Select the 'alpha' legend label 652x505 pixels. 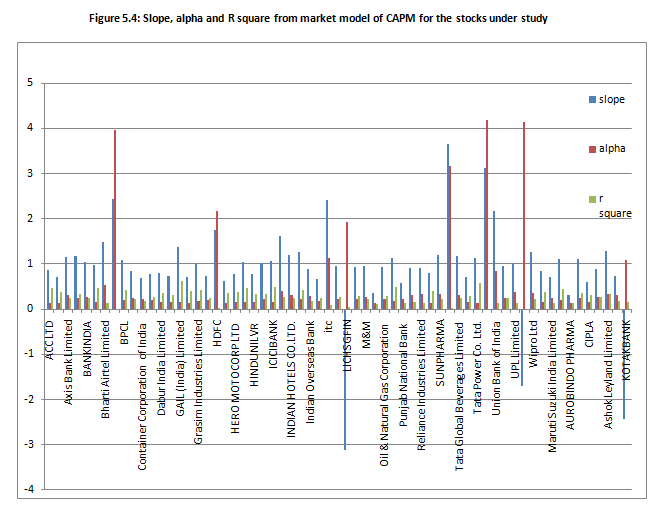(x=612, y=149)
